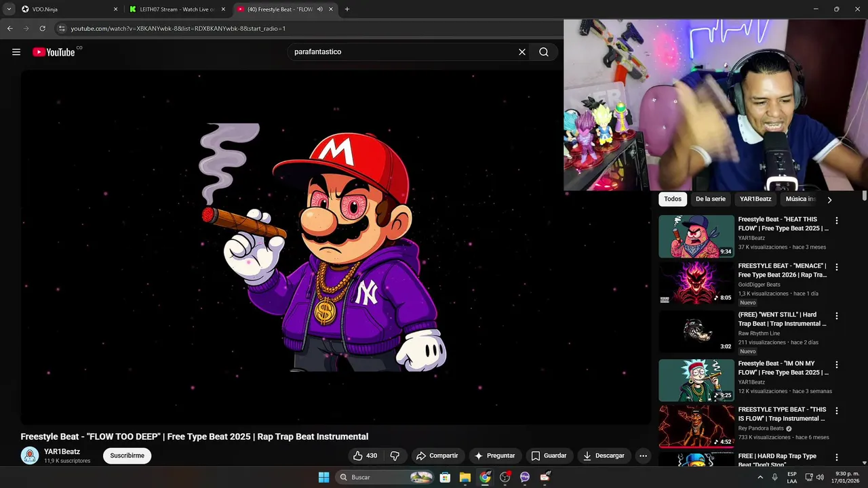Open options menu for IM ON MY FLOW video
Viewport: 868px width, 488px height.
[836, 365]
